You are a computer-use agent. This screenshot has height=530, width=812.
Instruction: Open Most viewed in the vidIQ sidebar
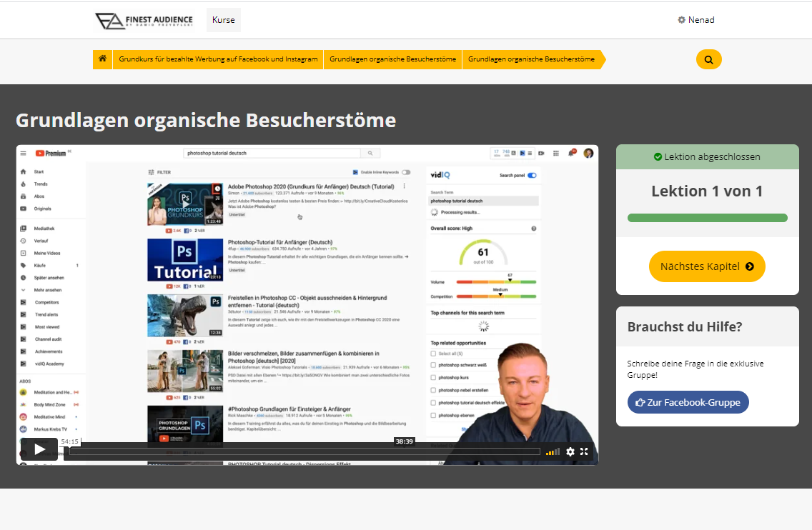(47, 327)
